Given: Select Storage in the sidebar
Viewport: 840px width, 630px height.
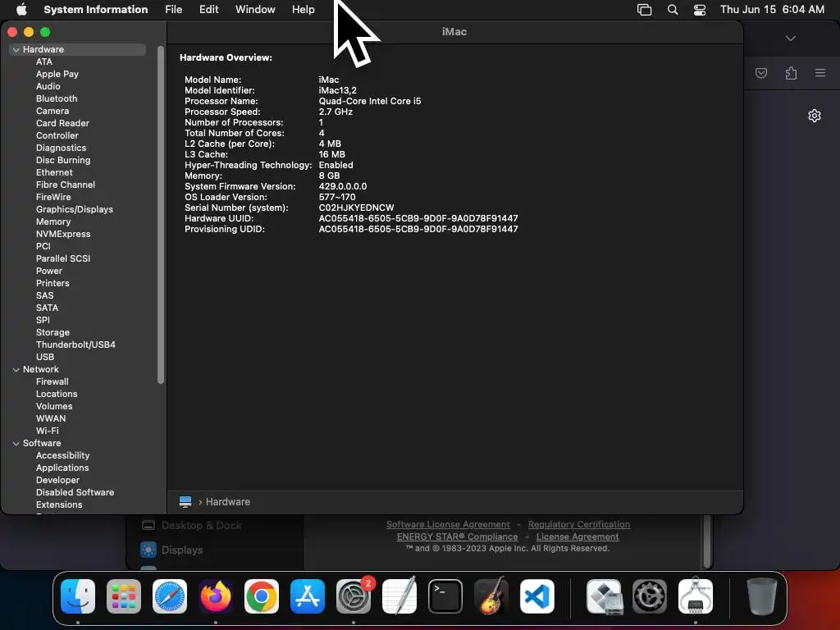Looking at the screenshot, I should pos(53,333).
